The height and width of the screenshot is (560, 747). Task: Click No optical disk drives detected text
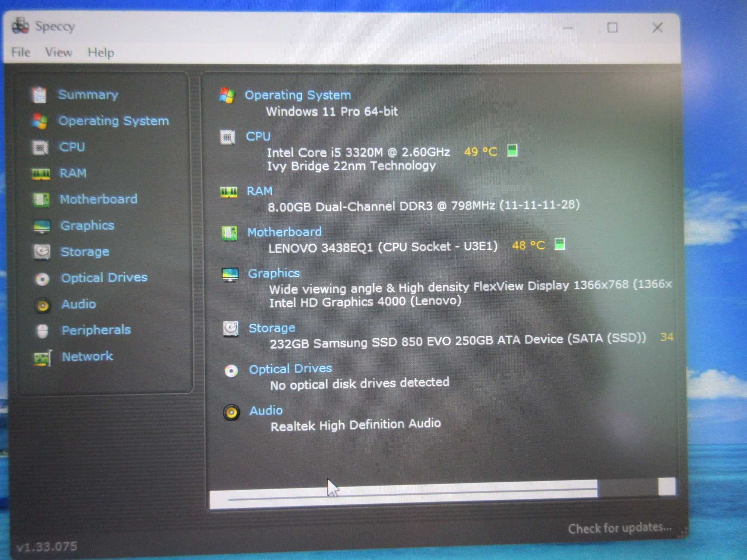[360, 383]
